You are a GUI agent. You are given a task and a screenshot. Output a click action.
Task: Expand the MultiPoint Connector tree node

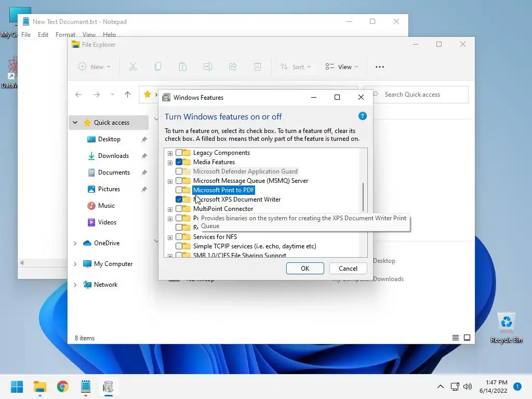170,209
